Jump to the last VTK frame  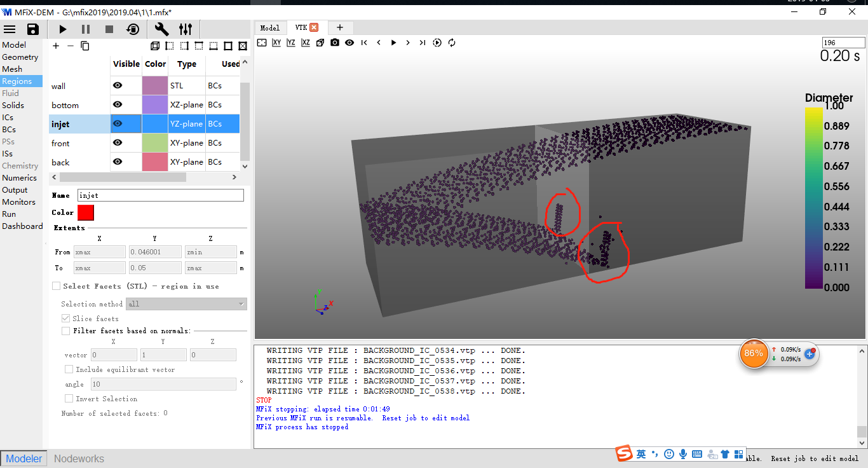422,43
